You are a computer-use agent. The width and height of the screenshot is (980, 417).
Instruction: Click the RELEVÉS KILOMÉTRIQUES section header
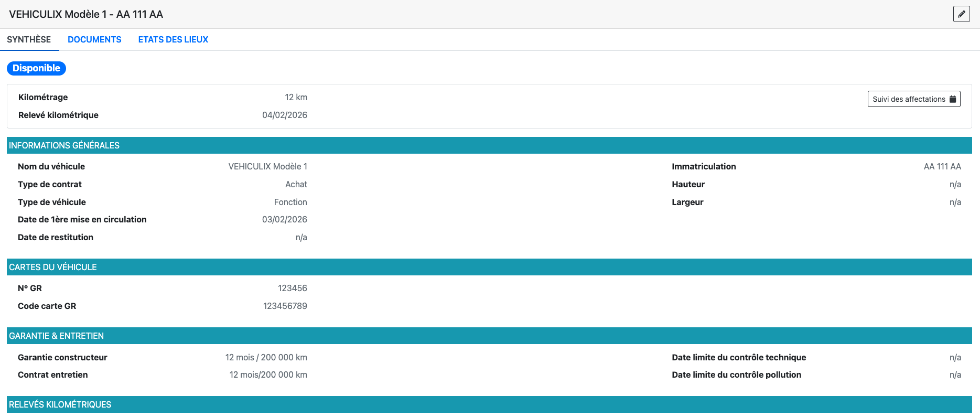point(60,404)
